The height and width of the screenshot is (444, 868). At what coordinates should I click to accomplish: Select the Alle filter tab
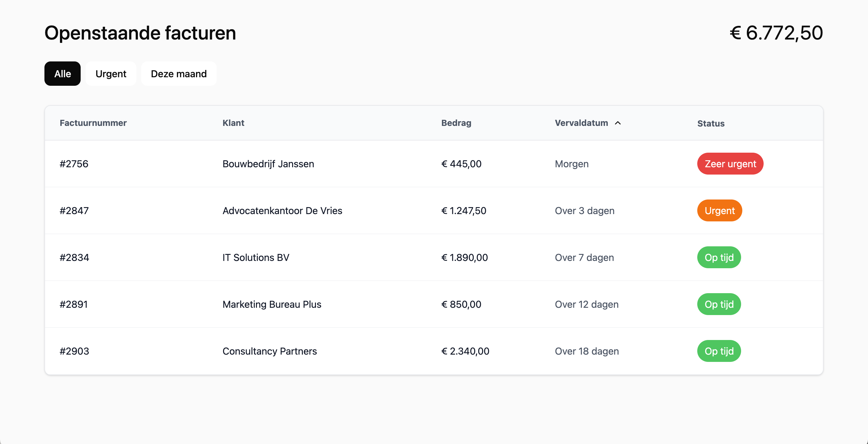62,74
